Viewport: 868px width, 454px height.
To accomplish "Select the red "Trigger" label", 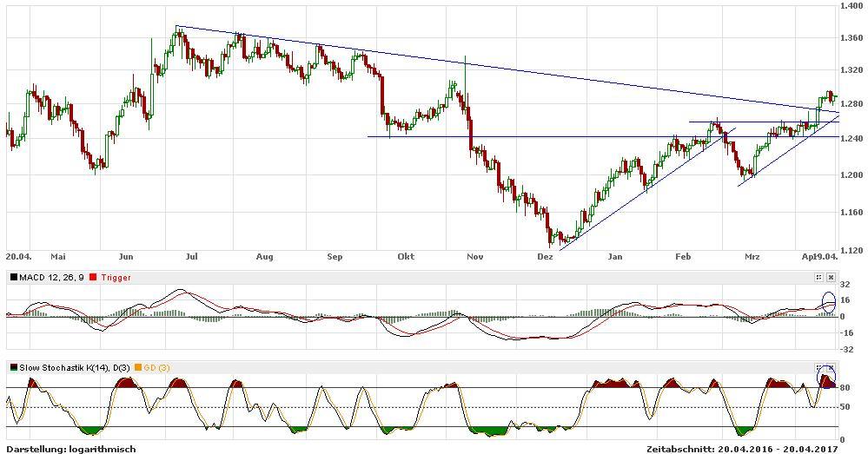I will [x=115, y=277].
